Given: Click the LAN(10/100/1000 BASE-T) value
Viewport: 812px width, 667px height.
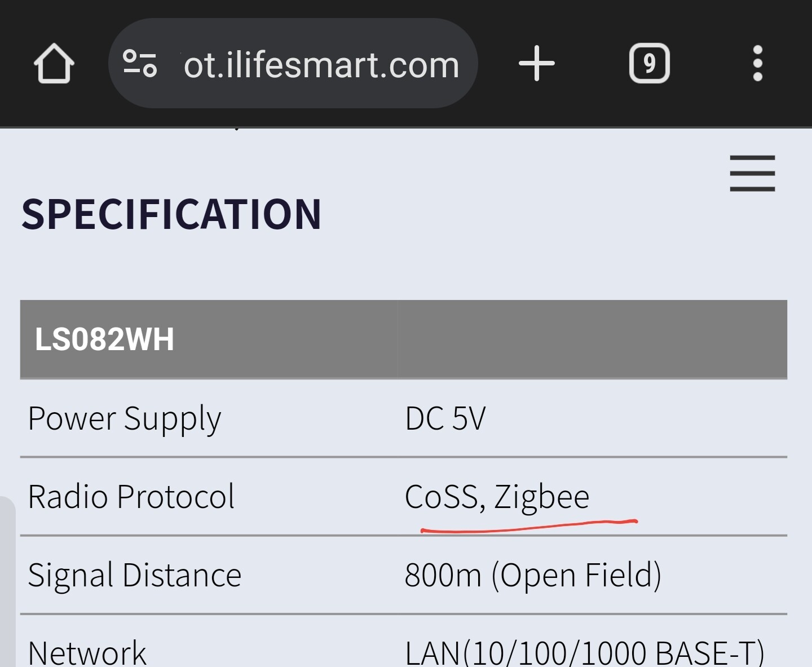Looking at the screenshot, I should [584, 652].
